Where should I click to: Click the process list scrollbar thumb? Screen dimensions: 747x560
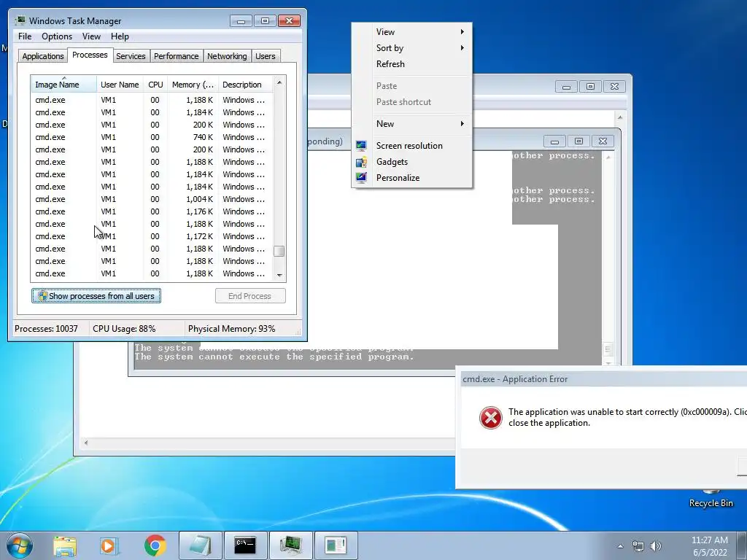click(279, 251)
